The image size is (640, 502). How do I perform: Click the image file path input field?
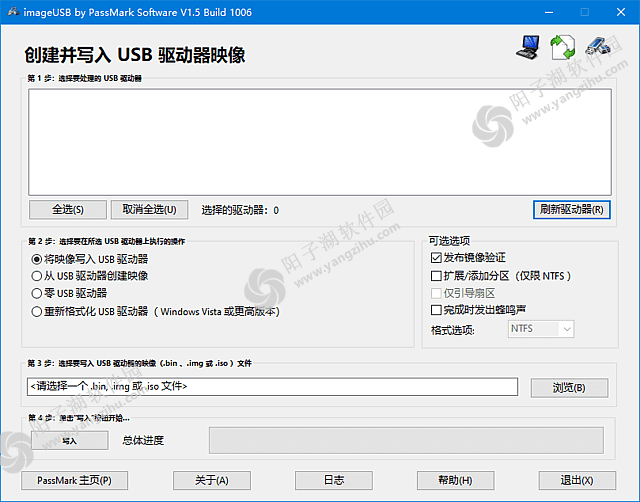click(273, 386)
